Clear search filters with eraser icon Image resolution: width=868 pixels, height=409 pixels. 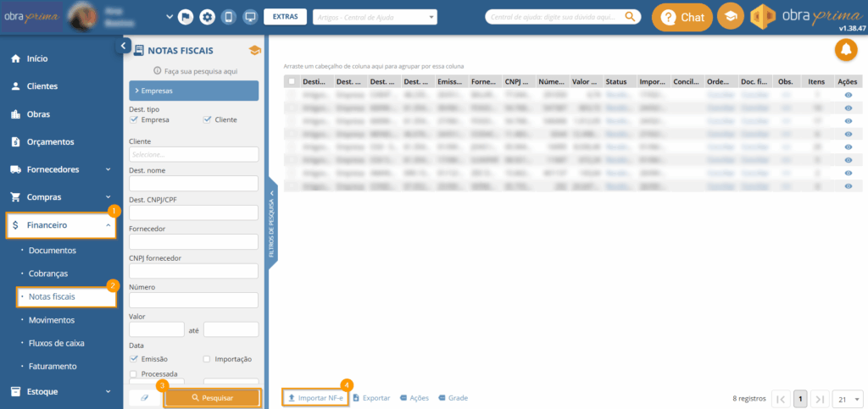[144, 397]
